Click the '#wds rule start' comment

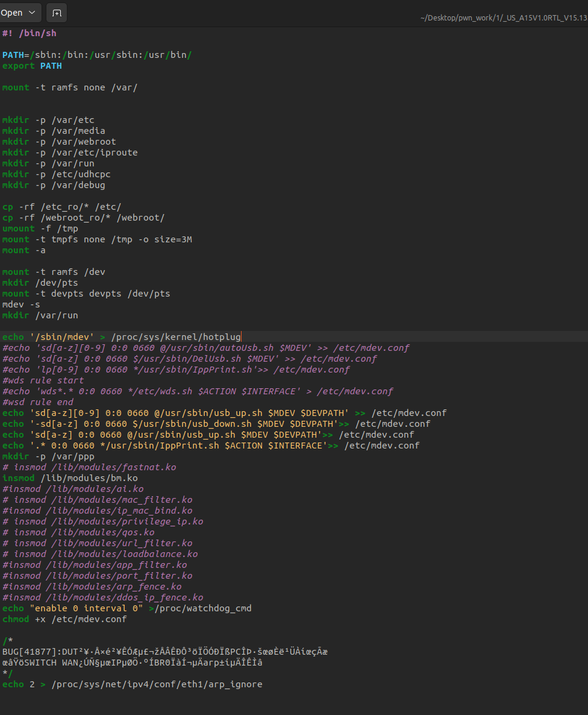pos(43,380)
